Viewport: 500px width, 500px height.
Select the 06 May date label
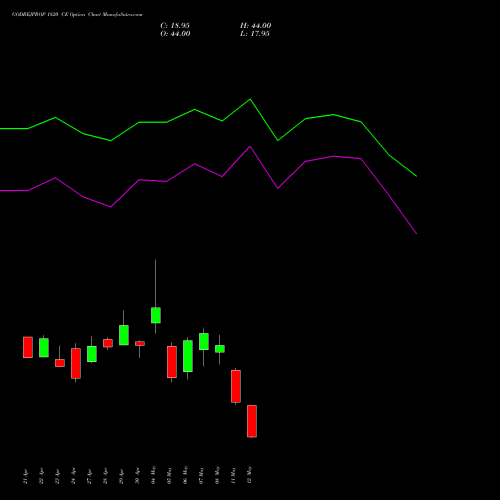pyautogui.click(x=186, y=476)
